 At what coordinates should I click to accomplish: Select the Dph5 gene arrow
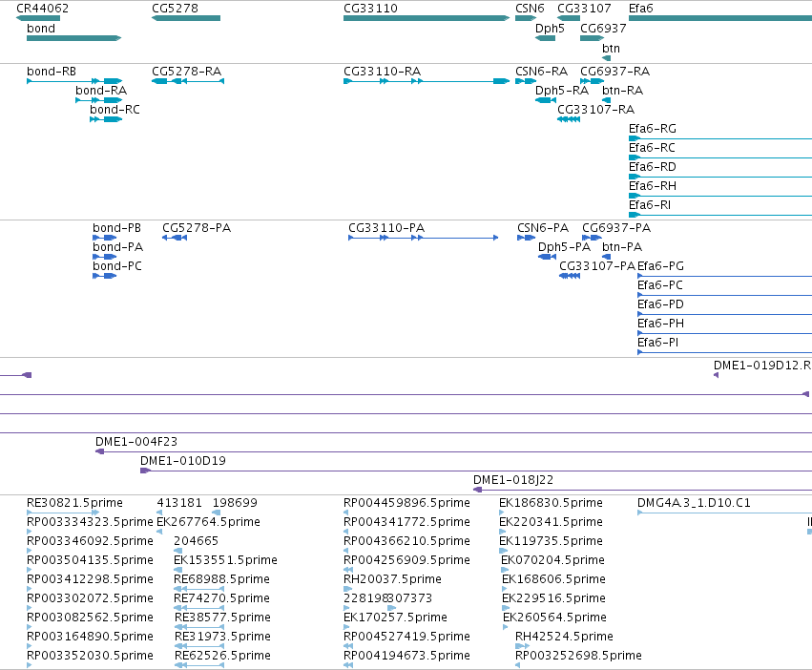(545, 38)
